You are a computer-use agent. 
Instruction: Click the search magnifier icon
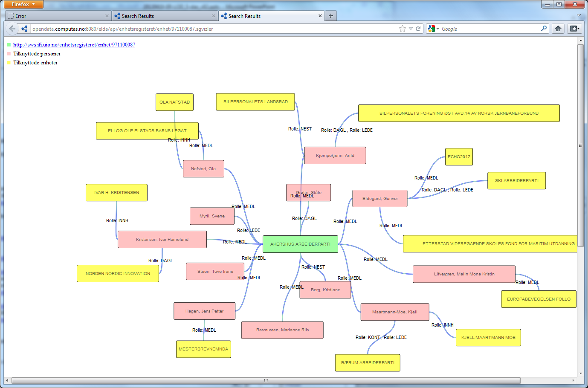pyautogui.click(x=544, y=29)
